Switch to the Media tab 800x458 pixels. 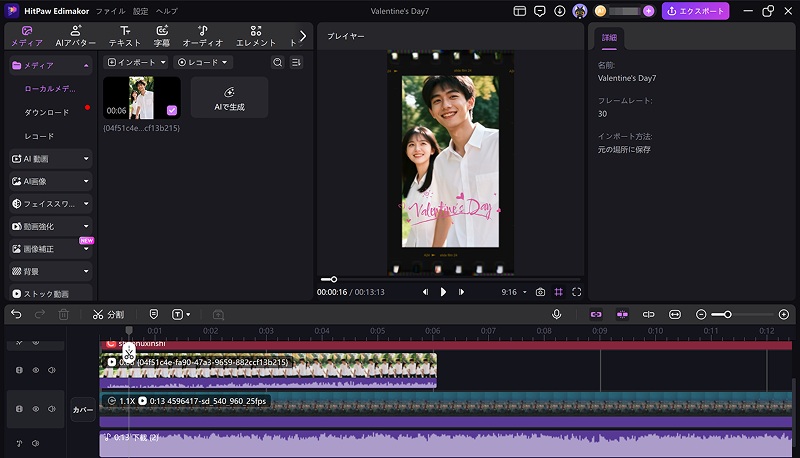[x=27, y=36]
